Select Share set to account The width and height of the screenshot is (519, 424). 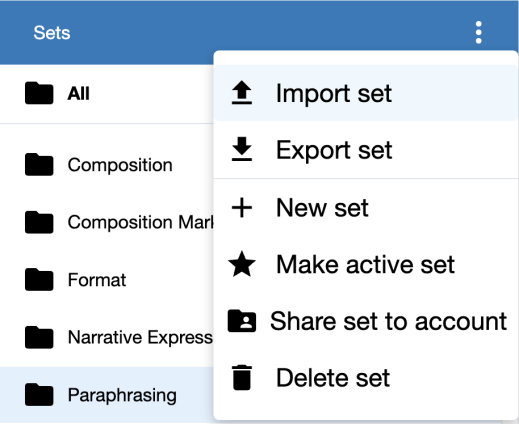pos(366,321)
